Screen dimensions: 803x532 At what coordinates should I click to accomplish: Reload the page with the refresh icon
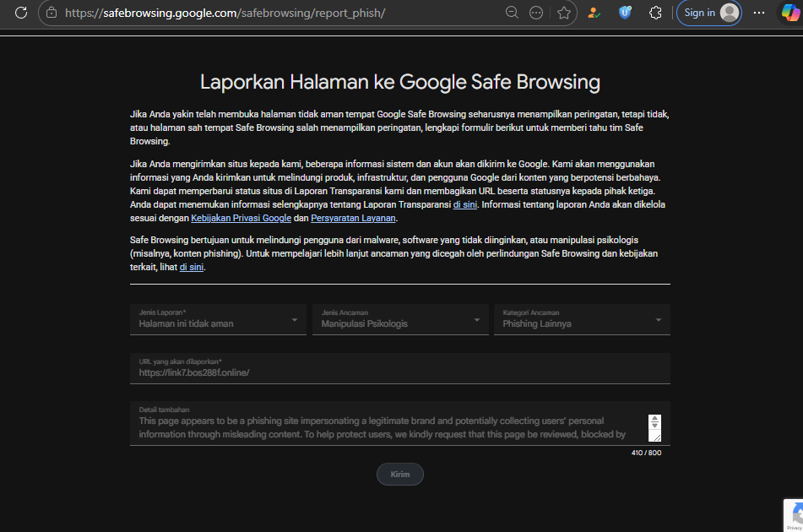21,13
